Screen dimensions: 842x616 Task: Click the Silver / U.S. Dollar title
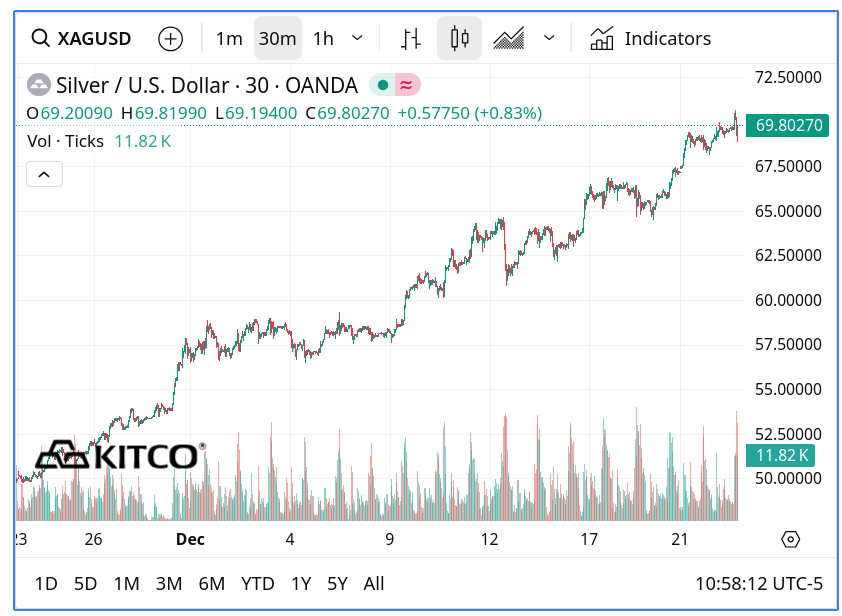point(207,85)
